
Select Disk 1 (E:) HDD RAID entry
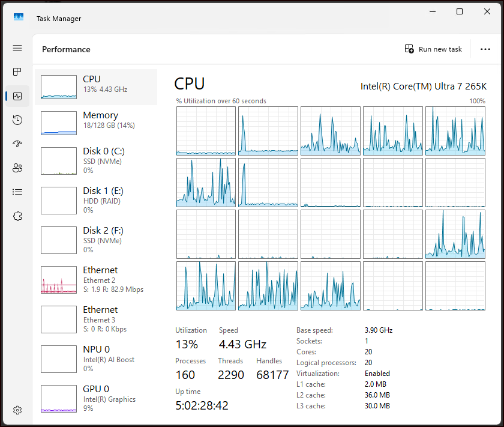[x=96, y=200]
